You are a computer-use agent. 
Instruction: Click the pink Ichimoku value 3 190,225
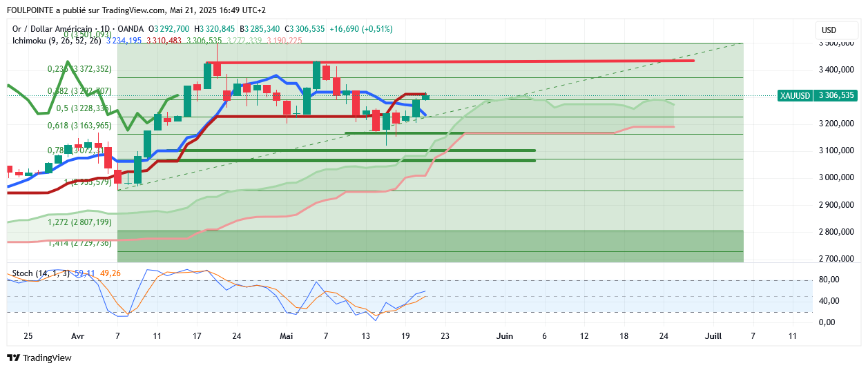[284, 41]
